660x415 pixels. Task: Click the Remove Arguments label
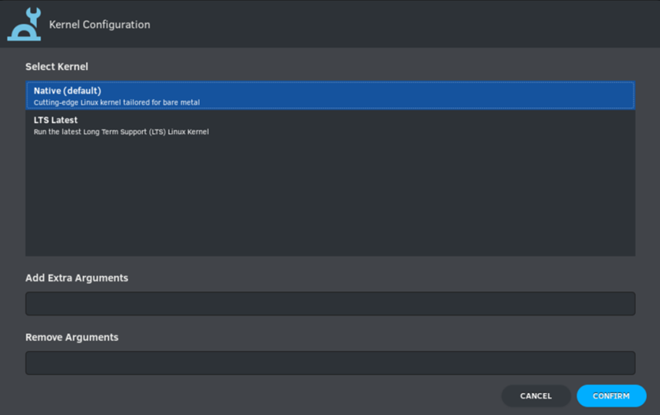(x=72, y=337)
